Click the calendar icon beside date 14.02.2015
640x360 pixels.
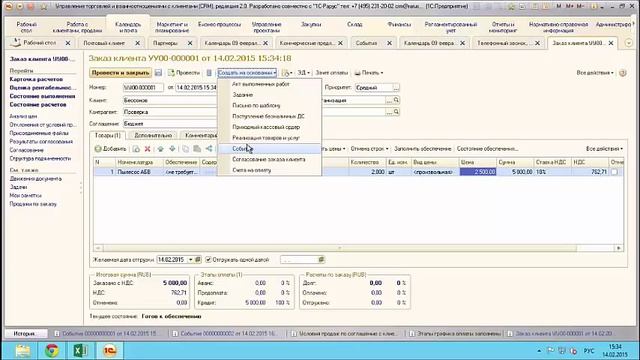click(198, 260)
